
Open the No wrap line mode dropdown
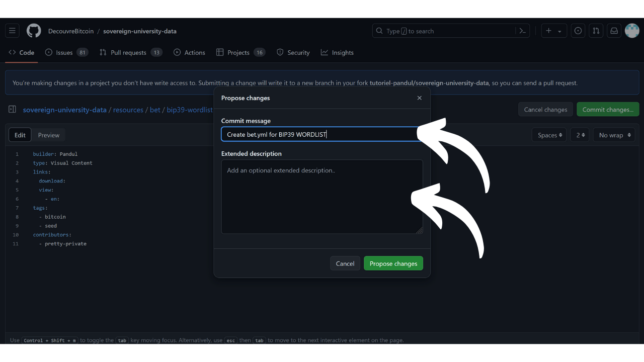[x=614, y=135]
